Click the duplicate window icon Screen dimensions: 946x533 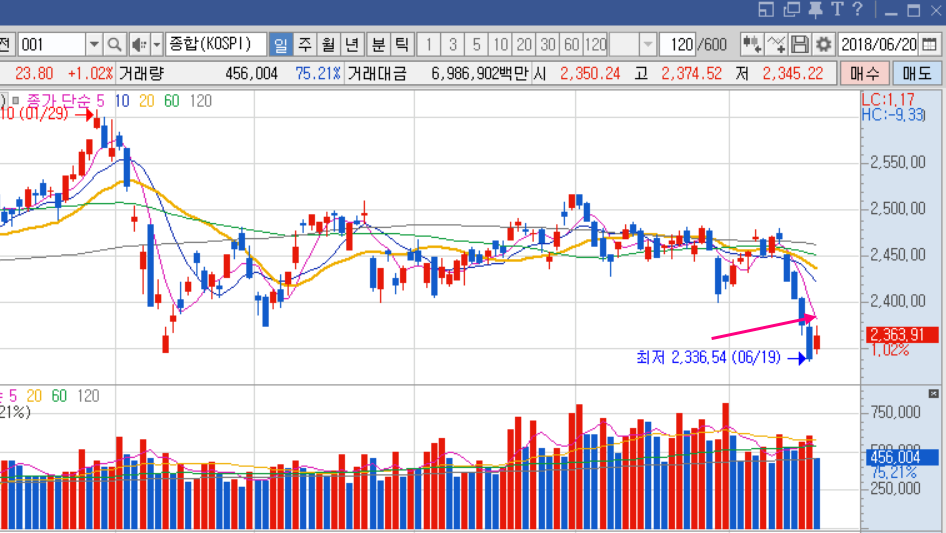(792, 9)
